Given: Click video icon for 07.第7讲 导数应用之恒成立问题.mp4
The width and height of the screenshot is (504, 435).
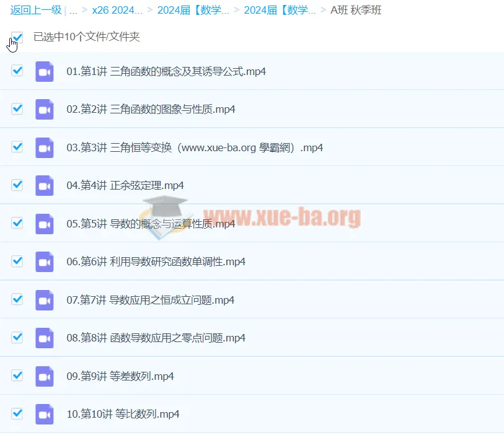Looking at the screenshot, I should coord(45,300).
